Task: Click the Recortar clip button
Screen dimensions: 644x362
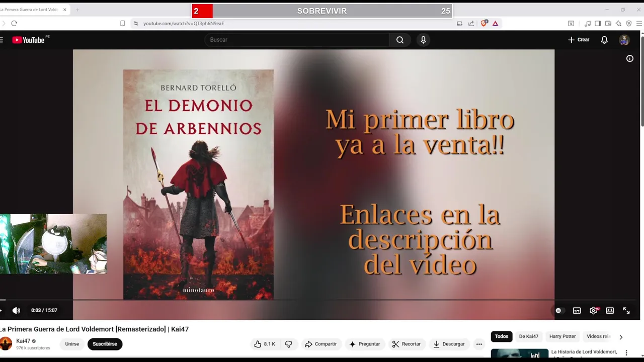Action: 406,344
